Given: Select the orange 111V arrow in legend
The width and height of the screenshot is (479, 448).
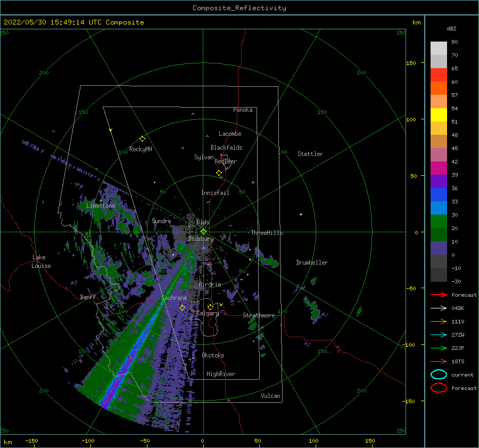Looking at the screenshot, I should click(439, 321).
